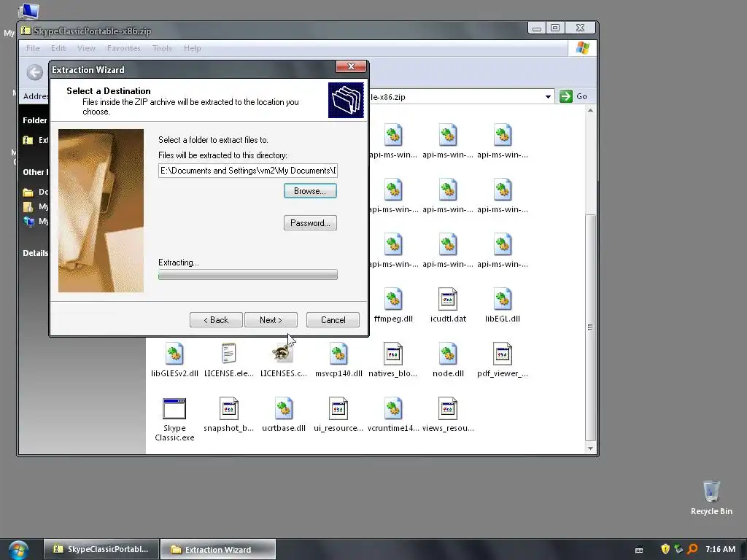Click the taskbar clock showing 7:16 AM
Image resolution: width=747 pixels, height=560 pixels.
pyautogui.click(x=720, y=549)
